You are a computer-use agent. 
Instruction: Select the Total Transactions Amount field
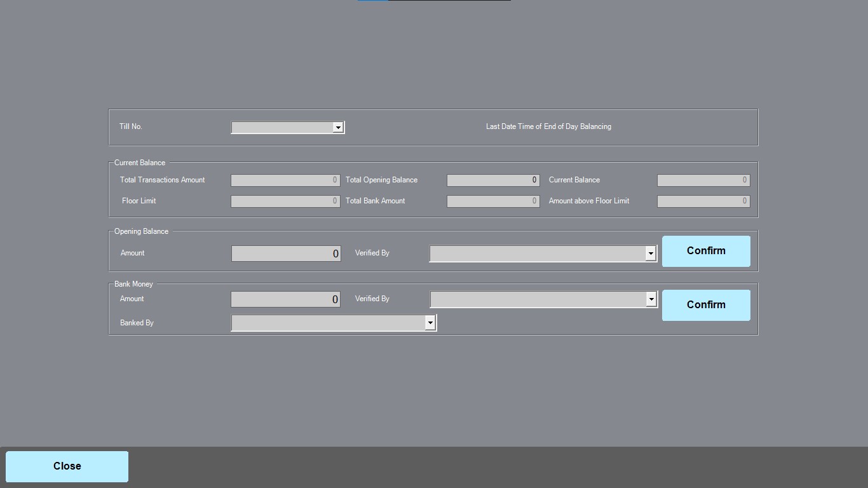click(285, 180)
